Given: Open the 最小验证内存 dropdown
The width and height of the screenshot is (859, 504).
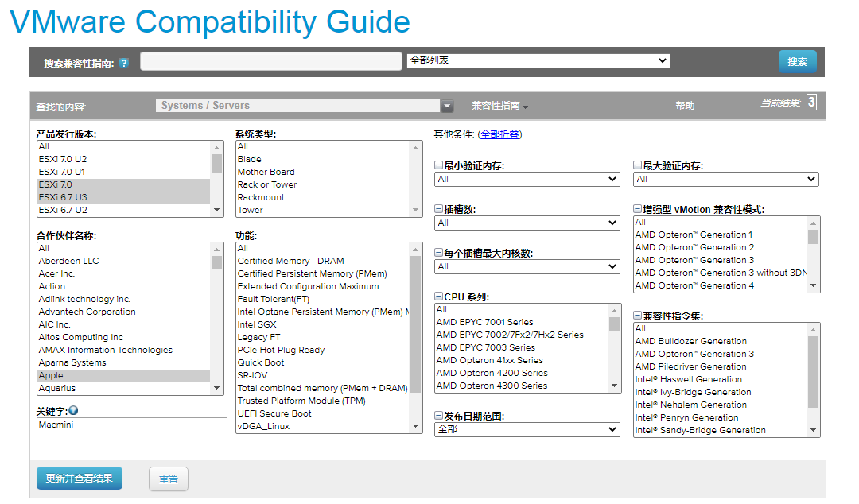Looking at the screenshot, I should 527,179.
